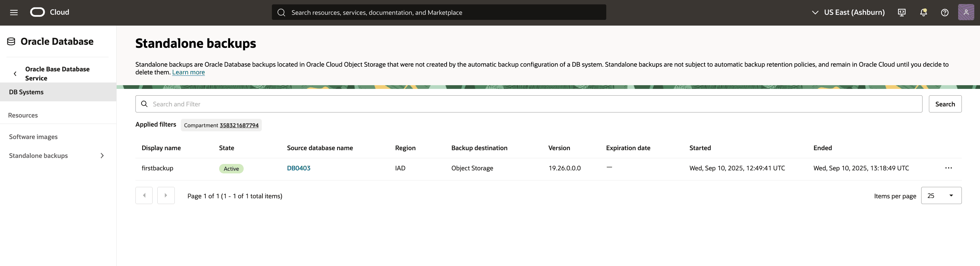The image size is (980, 266).
Task: Click the magnifier icon in Search and Filter
Action: 144,104
